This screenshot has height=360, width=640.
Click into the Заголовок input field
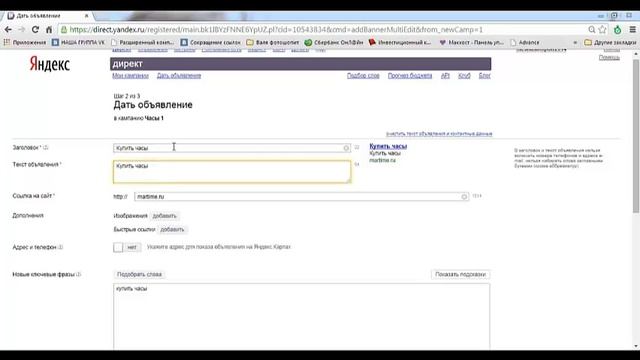231,148
